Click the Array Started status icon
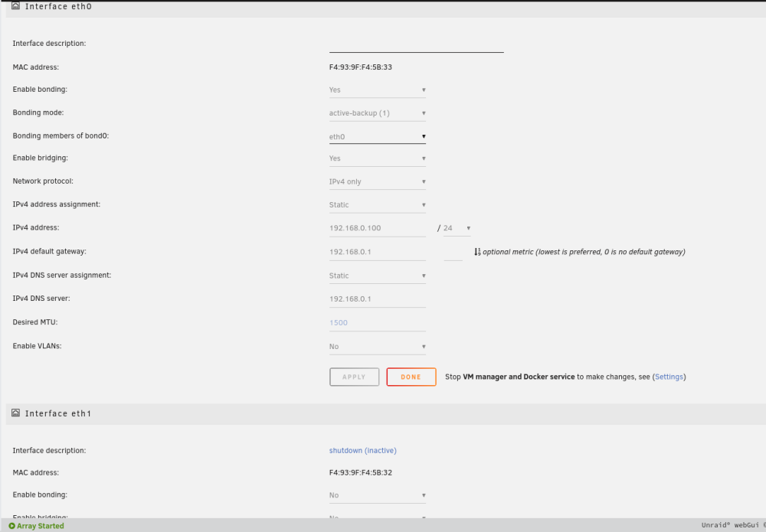766x532 pixels. [11, 526]
